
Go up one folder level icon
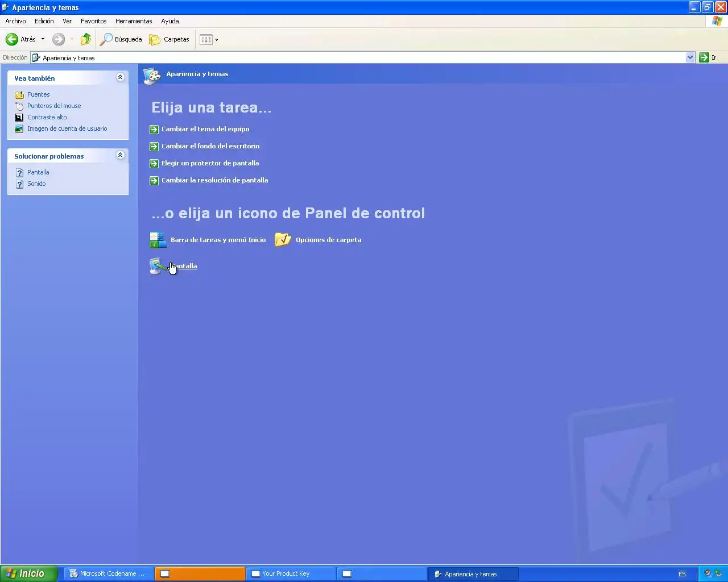(x=85, y=39)
